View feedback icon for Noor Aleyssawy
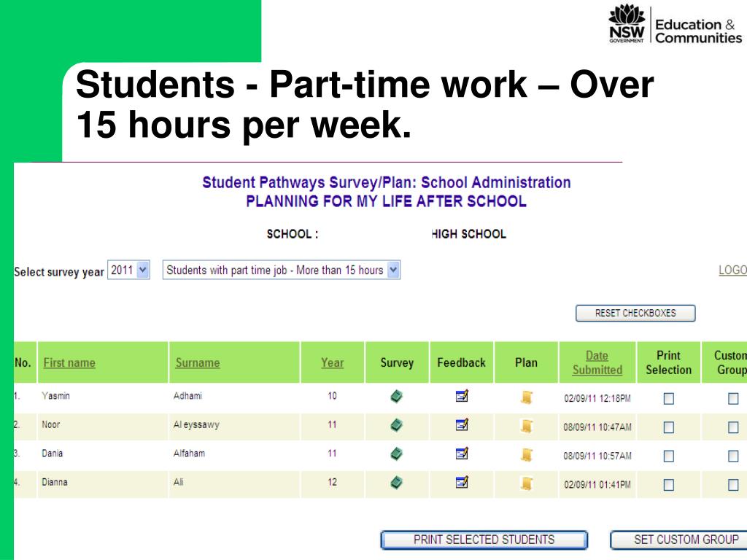Image resolution: width=747 pixels, height=560 pixels. point(462,424)
